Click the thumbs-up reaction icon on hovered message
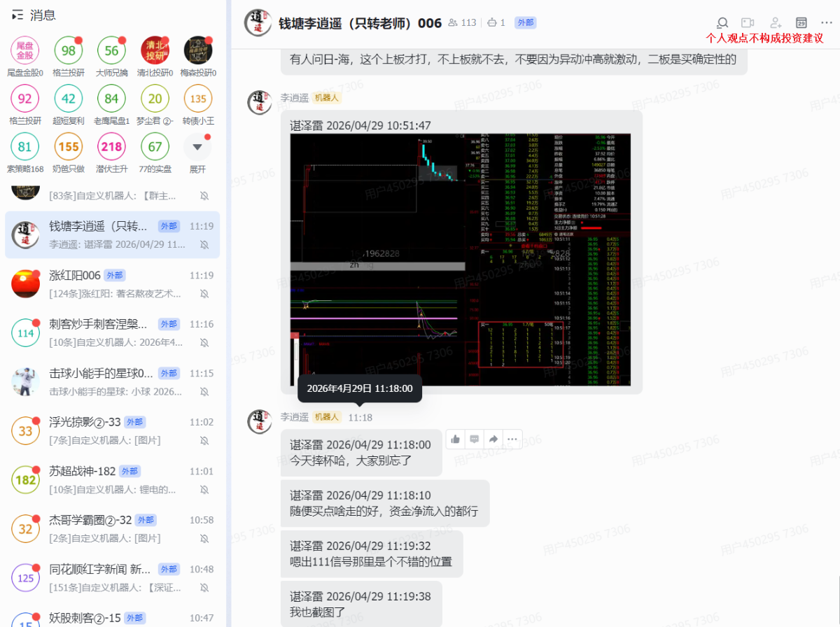840x627 pixels. point(456,439)
